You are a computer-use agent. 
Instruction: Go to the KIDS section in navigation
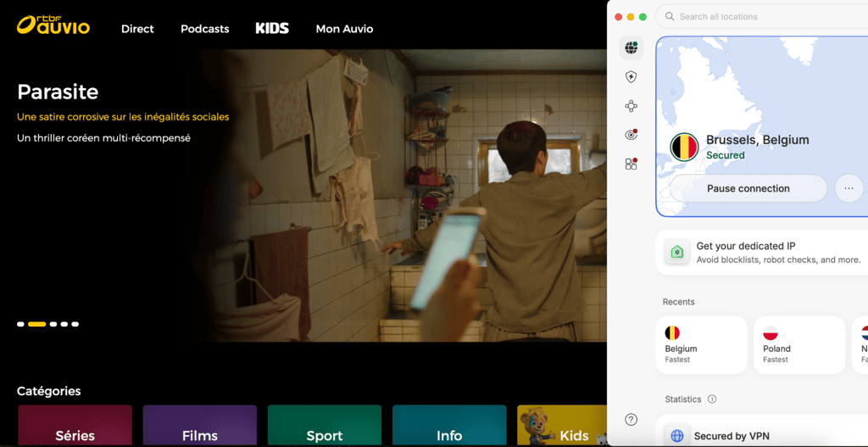point(272,29)
